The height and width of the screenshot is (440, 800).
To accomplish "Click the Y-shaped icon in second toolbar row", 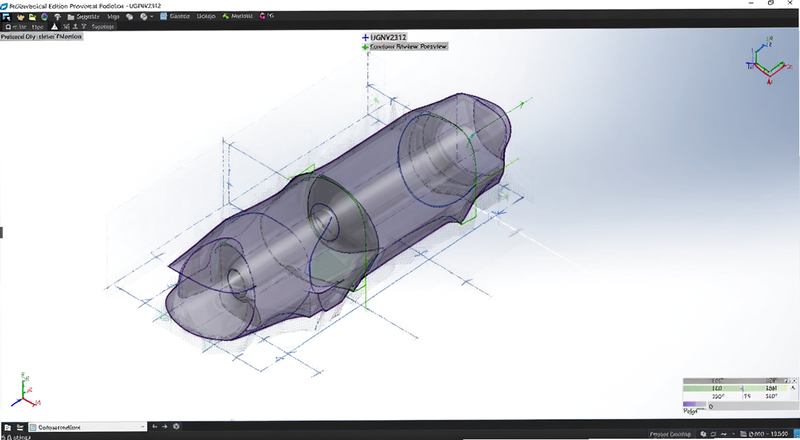I will (x=84, y=27).
